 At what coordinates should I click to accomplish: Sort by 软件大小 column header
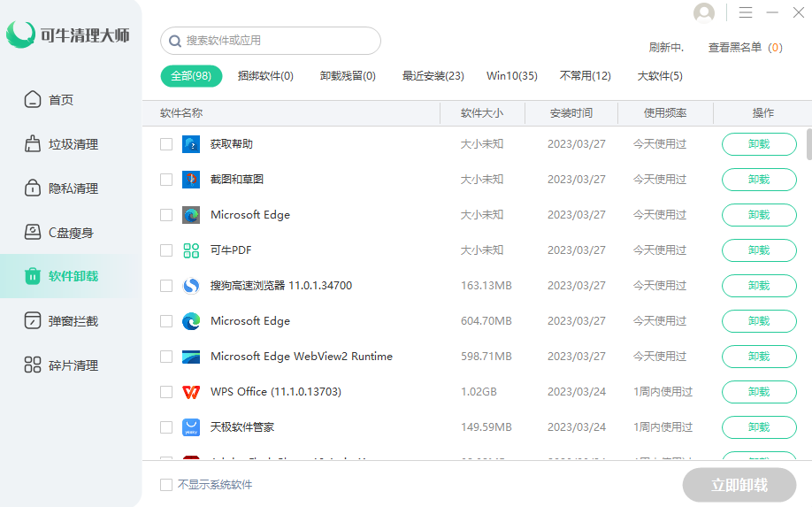[x=482, y=113]
